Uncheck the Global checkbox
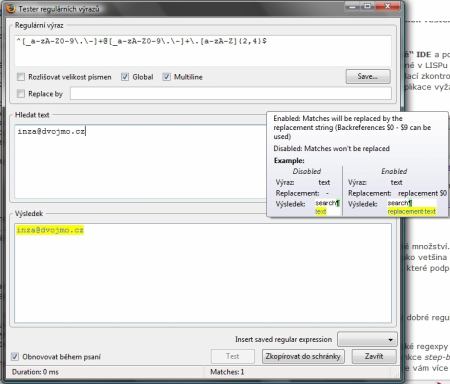This screenshot has width=450, height=384. tap(125, 77)
